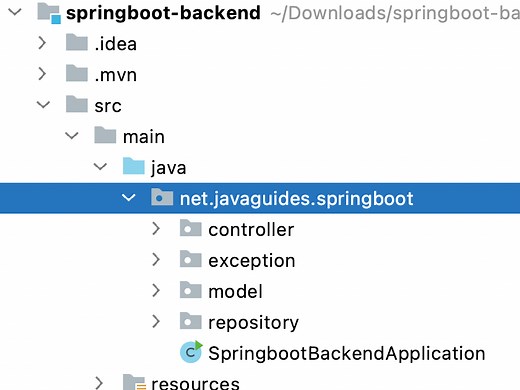Select the springboot-backend project name

click(x=163, y=14)
